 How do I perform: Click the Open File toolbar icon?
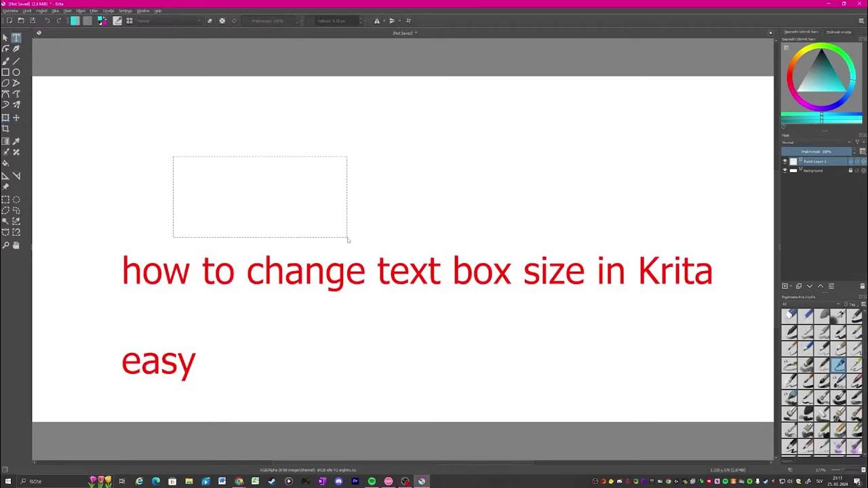point(21,20)
